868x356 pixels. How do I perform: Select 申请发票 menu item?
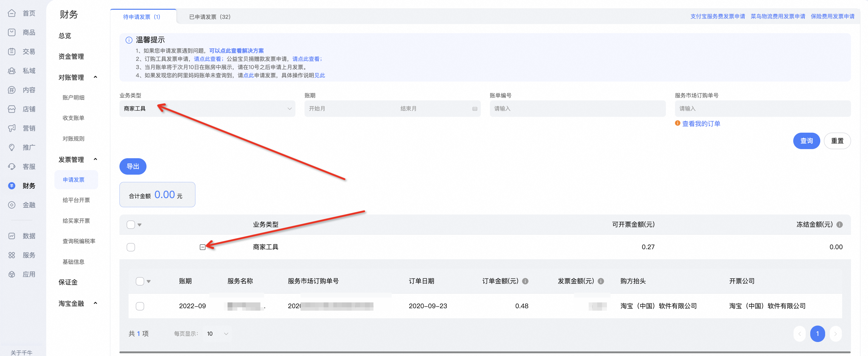click(x=76, y=180)
